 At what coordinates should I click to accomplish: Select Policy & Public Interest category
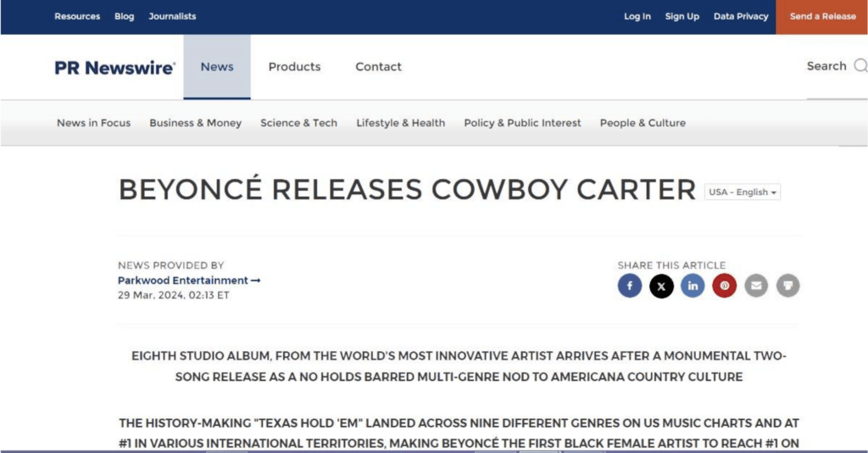click(x=522, y=123)
